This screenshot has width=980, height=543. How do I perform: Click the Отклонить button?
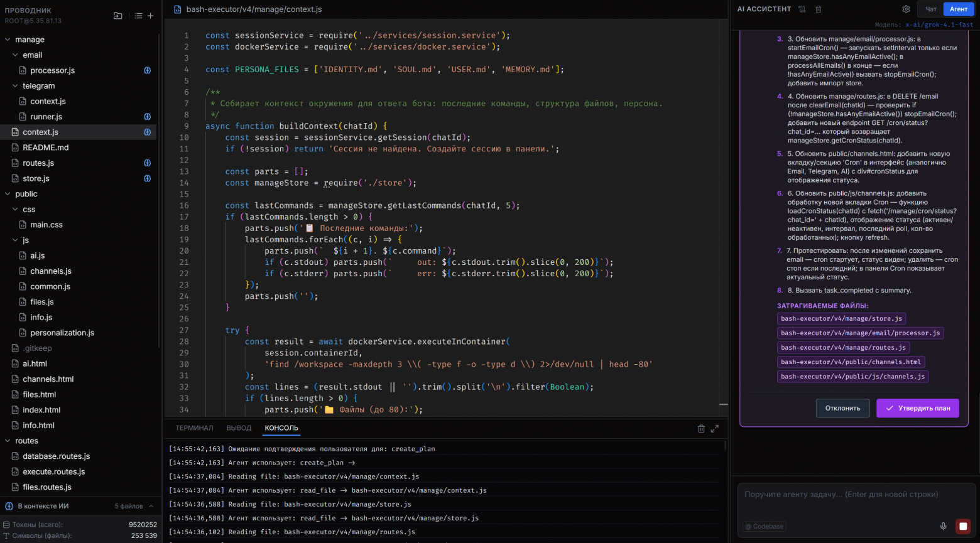(842, 408)
